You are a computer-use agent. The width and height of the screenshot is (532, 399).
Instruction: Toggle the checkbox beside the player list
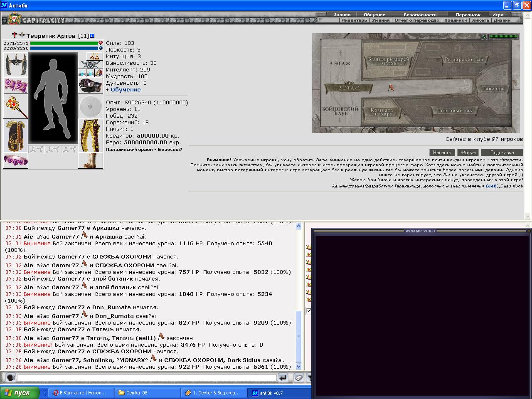click(309, 310)
